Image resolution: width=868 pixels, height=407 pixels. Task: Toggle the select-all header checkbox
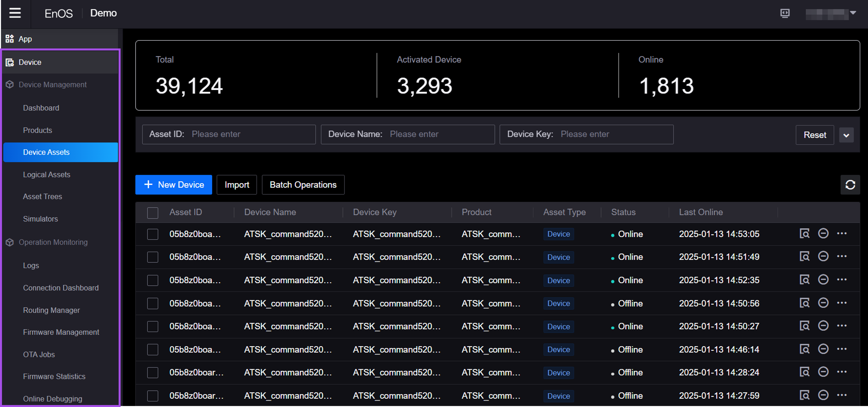[x=153, y=213]
